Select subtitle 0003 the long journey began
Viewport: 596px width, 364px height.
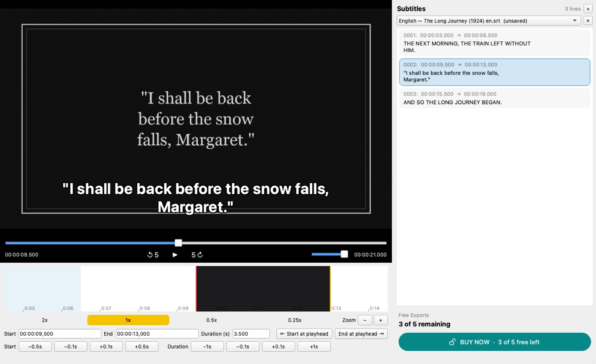(494, 98)
